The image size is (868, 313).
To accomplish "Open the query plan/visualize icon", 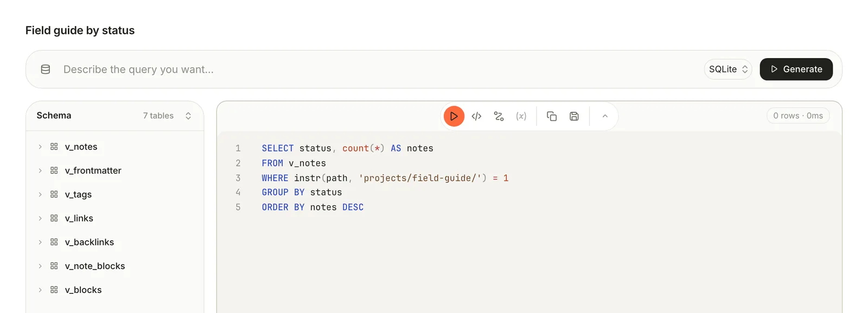I will point(499,116).
